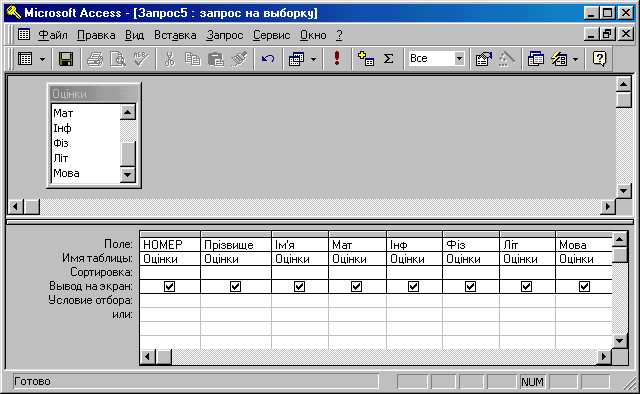The height and width of the screenshot is (394, 640).
Task: Open the Office Assistant help icon
Action: tap(599, 59)
